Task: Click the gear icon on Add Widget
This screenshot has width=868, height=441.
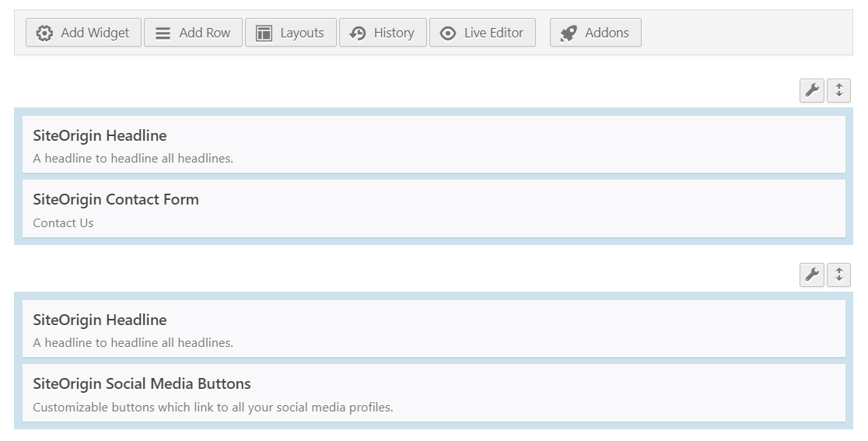Action: coord(45,33)
